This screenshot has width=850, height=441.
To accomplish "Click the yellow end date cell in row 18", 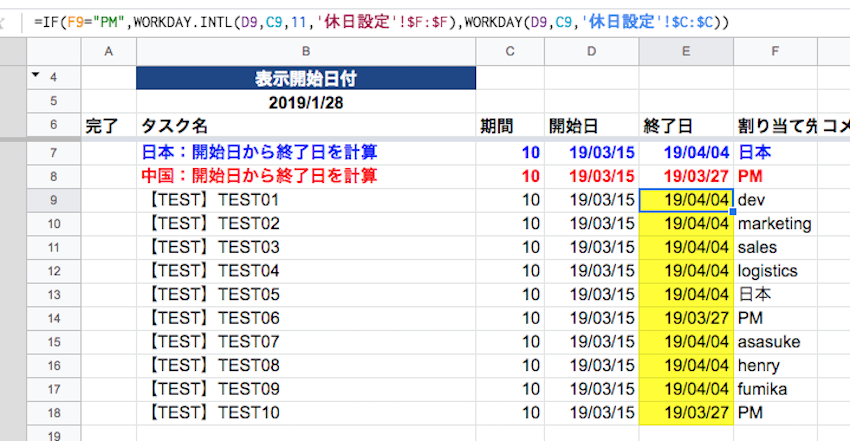I will pyautogui.click(x=686, y=411).
